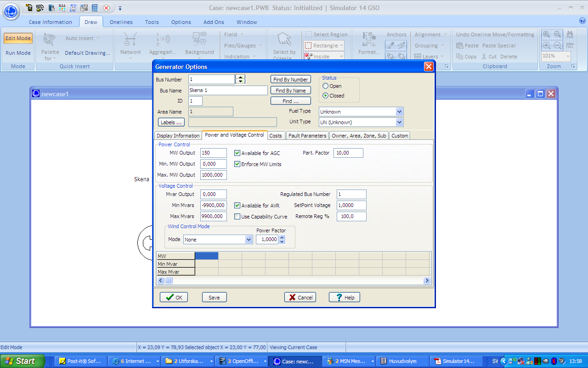Open the Unit Type dropdown
This screenshot has height=368, width=588.
pyautogui.click(x=399, y=122)
